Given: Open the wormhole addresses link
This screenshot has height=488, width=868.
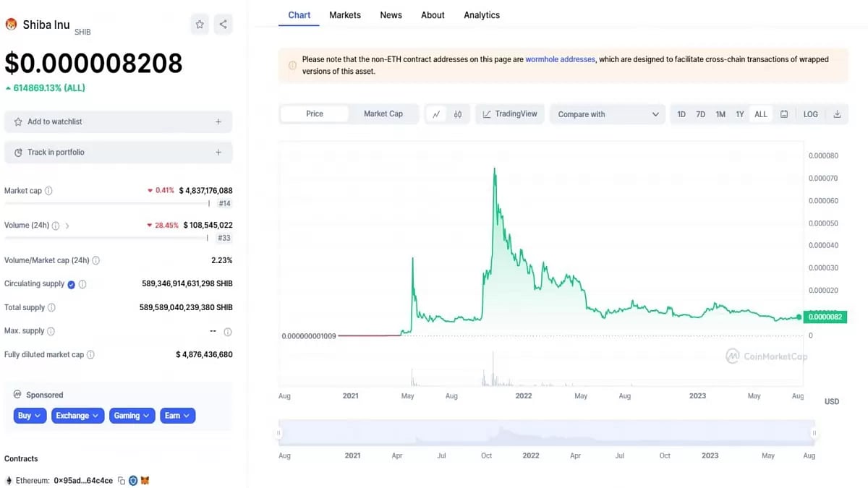Looking at the screenshot, I should [561, 59].
